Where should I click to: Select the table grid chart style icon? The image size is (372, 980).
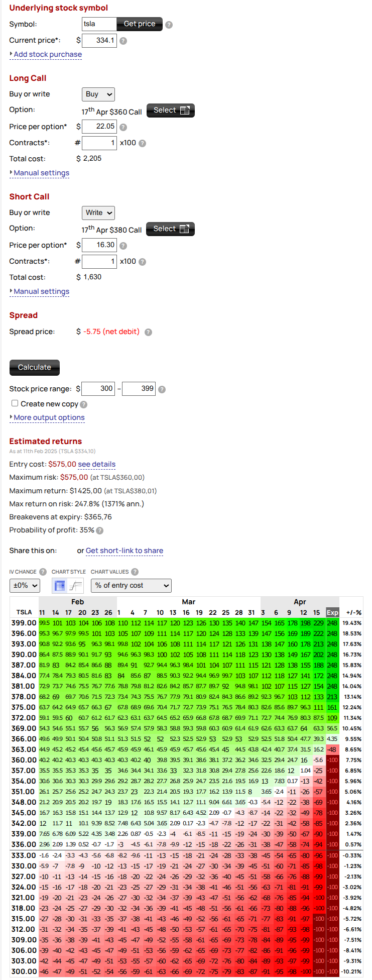(60, 586)
